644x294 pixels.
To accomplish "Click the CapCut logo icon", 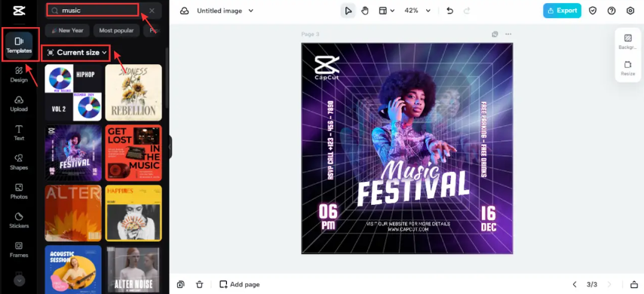I will coord(19,11).
